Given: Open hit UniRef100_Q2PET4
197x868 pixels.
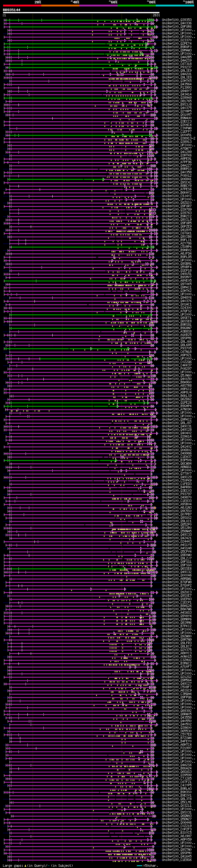Looking at the screenshot, I should click(177, 43).
